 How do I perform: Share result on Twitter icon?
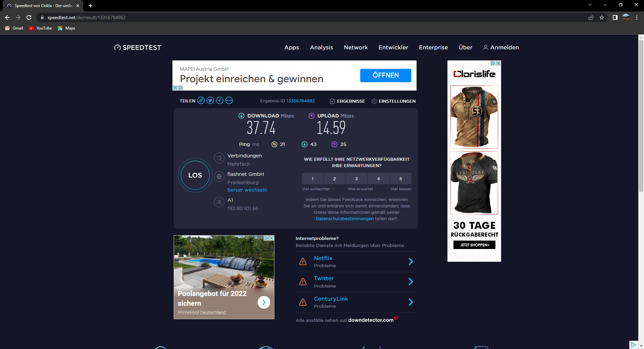tap(210, 100)
